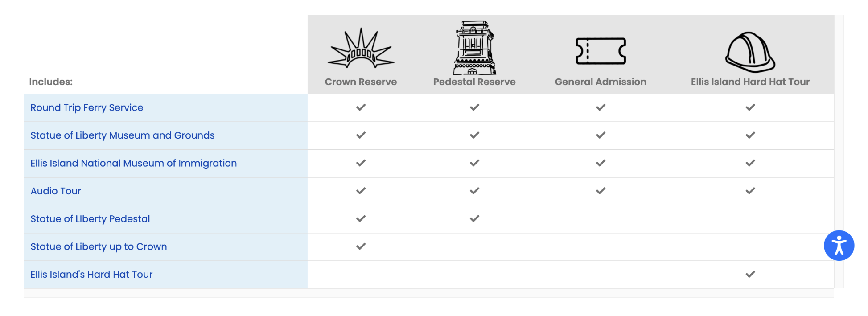Click Hard Hat Tour checkmark in last row
868x316 pixels.
pos(750,274)
